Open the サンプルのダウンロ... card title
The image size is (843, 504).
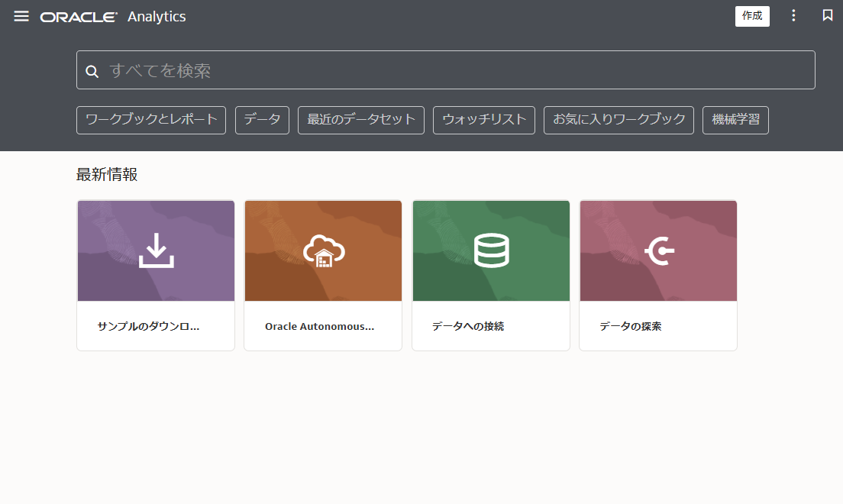(148, 327)
